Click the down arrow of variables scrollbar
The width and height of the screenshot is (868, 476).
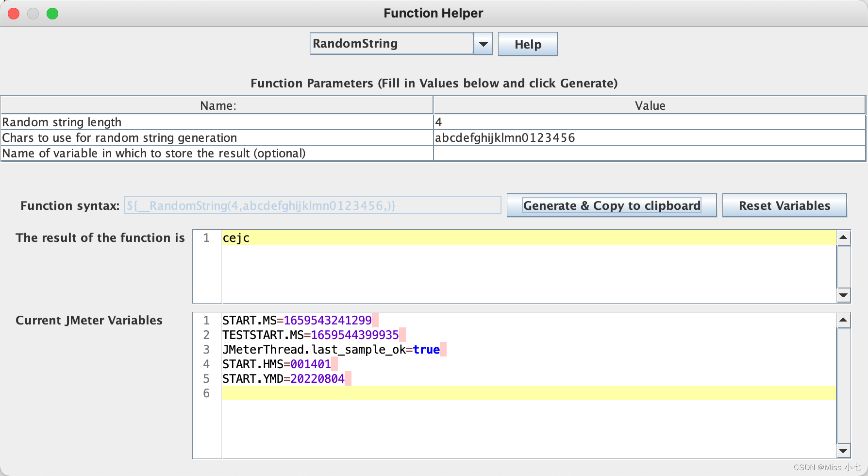click(x=844, y=450)
